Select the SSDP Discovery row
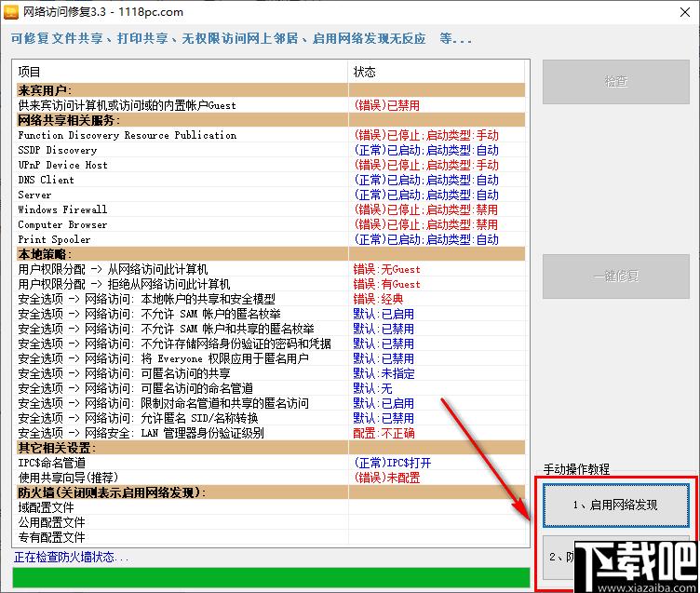The width and height of the screenshot is (700, 593). [x=271, y=150]
